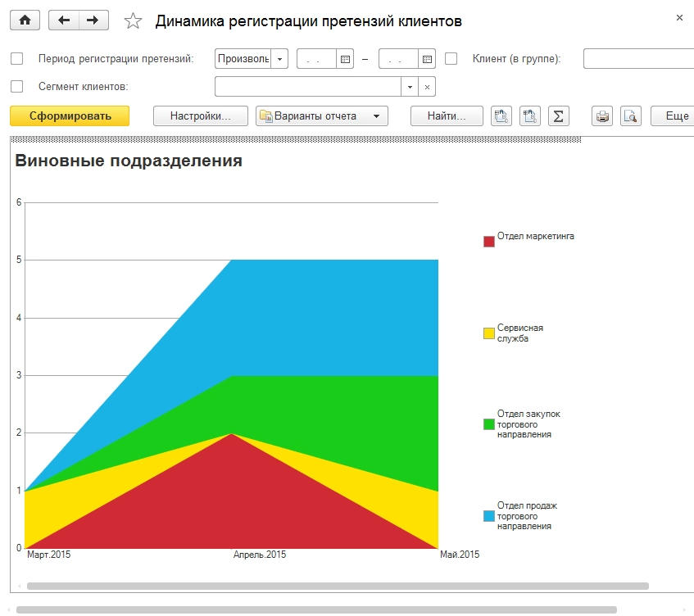Click the Найти... search button

(447, 116)
